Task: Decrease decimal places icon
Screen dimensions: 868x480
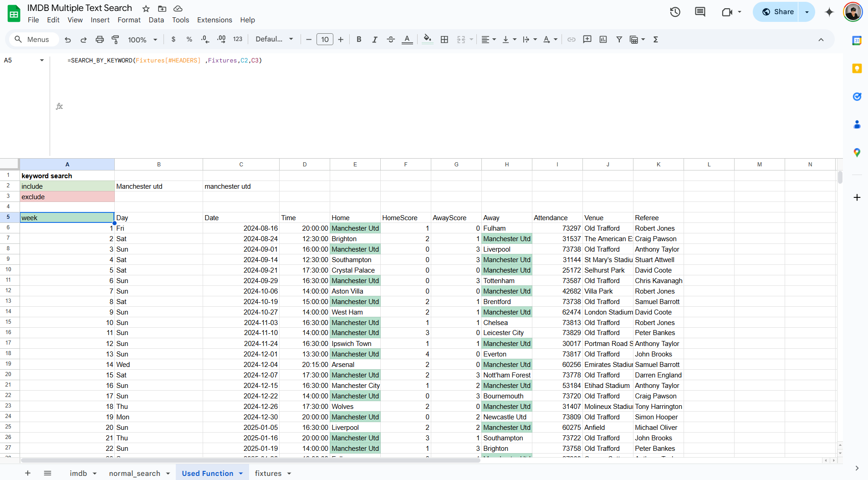Action: coord(205,40)
